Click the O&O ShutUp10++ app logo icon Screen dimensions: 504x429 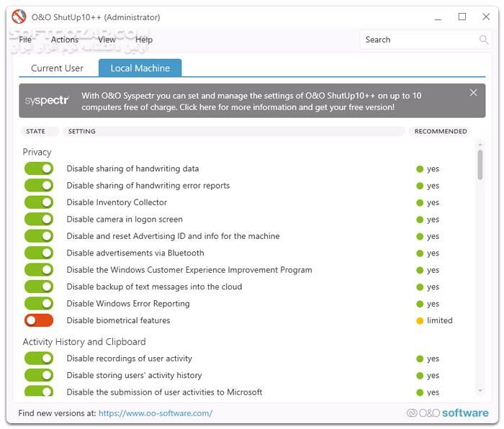(19, 17)
